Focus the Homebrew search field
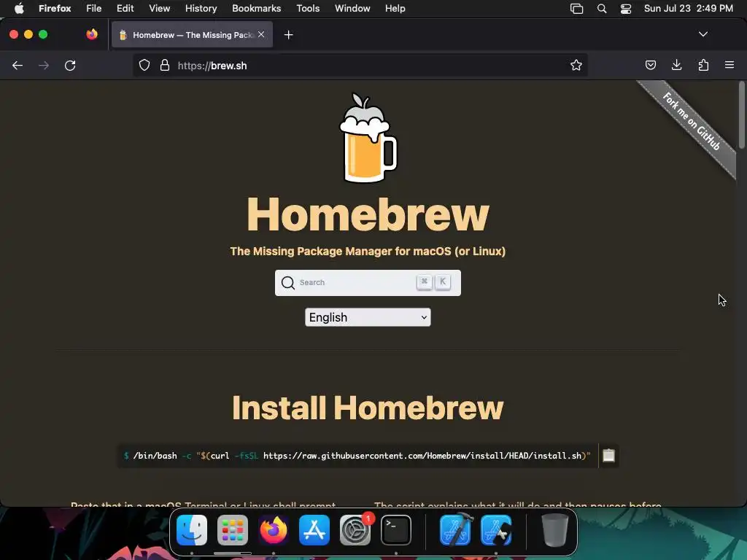 [368, 283]
